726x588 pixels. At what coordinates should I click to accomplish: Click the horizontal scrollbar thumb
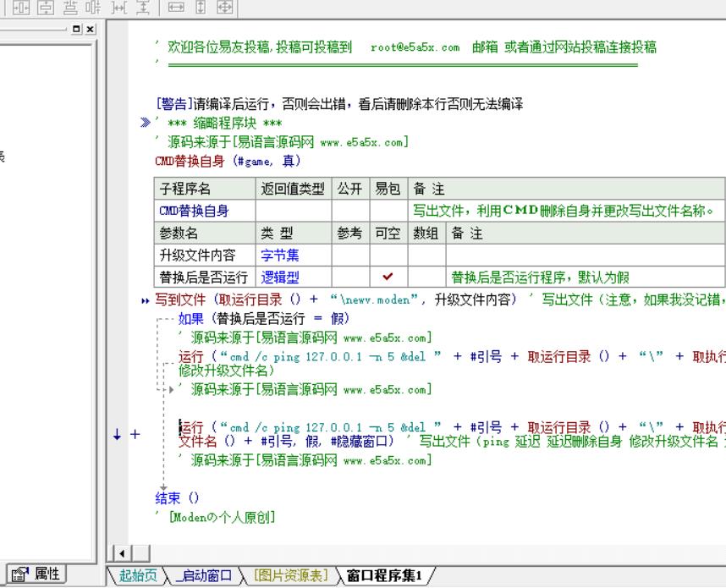click(x=141, y=553)
